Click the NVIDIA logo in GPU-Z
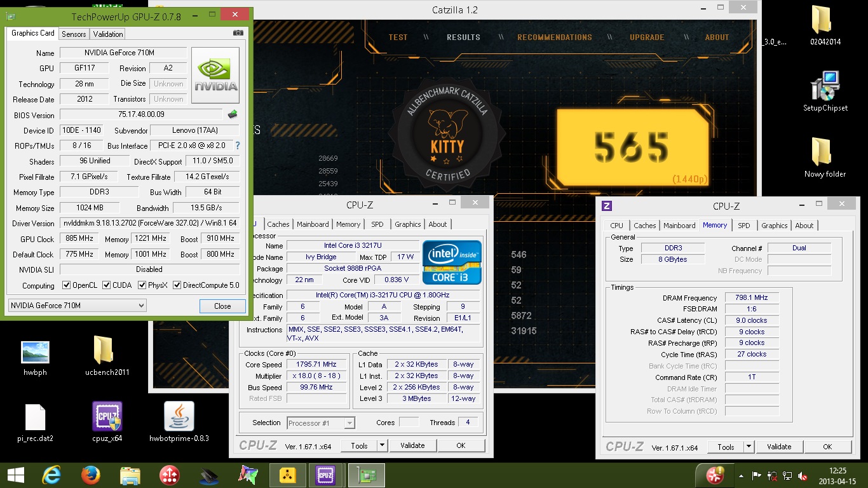 click(215, 75)
